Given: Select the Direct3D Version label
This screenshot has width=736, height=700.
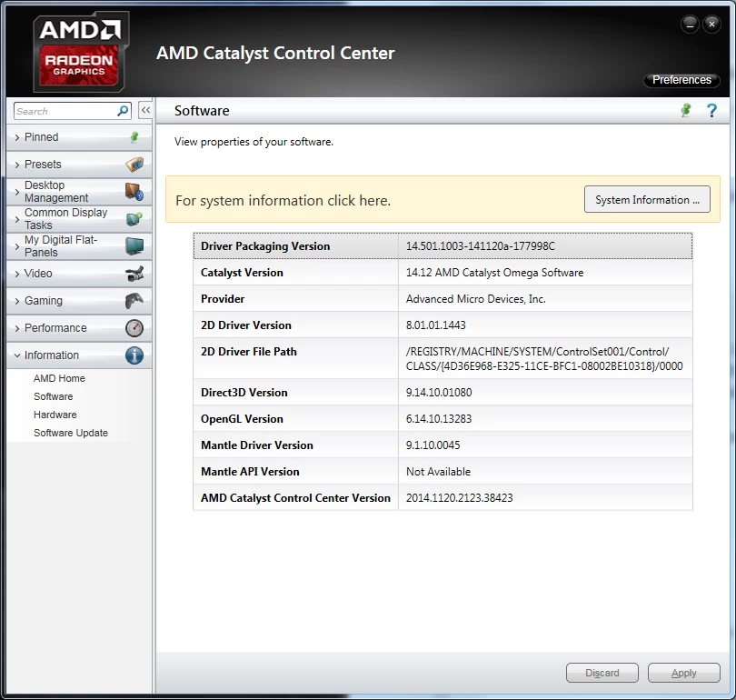Looking at the screenshot, I should point(244,393).
